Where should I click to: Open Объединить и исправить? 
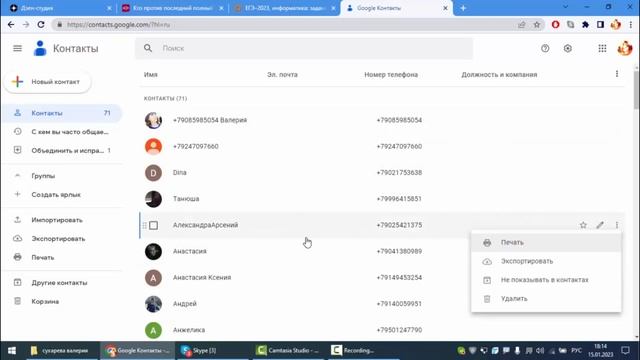point(62,151)
